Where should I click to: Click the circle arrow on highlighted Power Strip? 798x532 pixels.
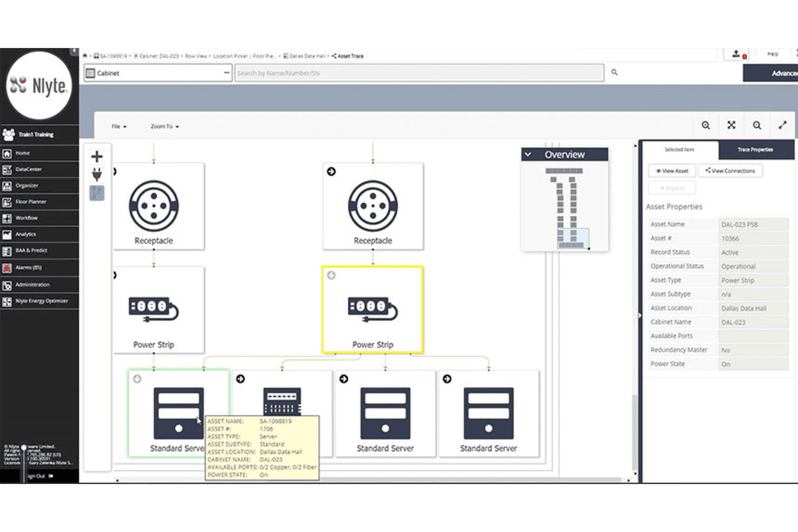pos(331,275)
